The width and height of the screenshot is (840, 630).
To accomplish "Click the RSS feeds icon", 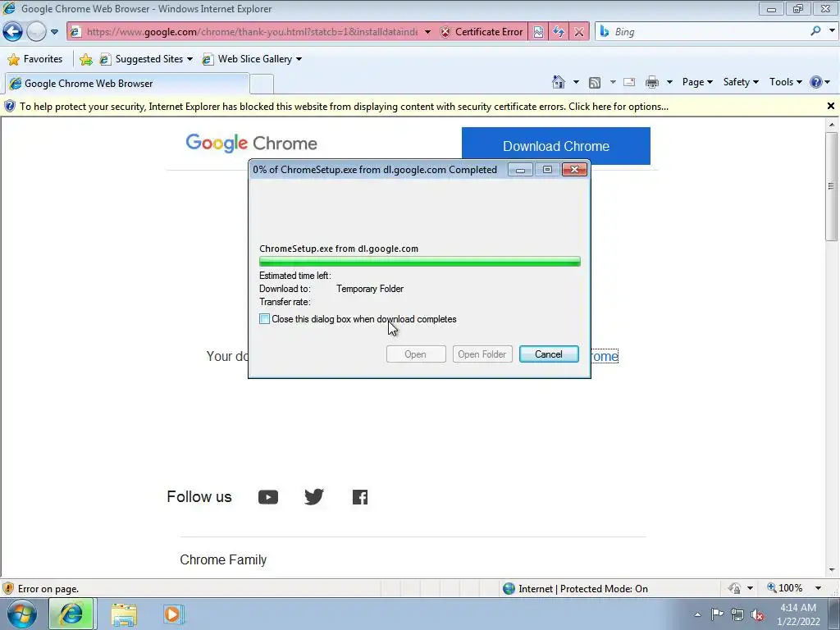I will [594, 83].
